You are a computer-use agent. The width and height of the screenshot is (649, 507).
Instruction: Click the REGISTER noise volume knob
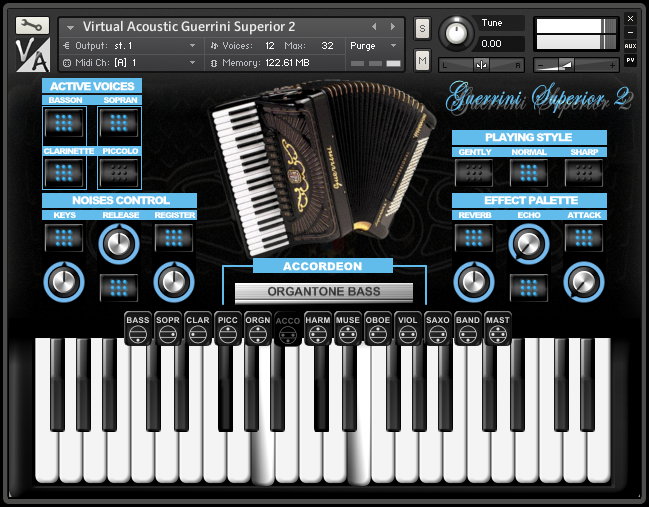174,282
